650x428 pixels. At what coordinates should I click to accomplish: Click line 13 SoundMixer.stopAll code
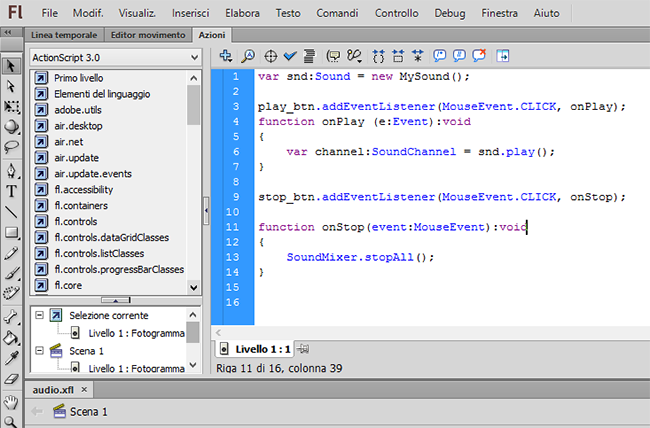tap(360, 257)
